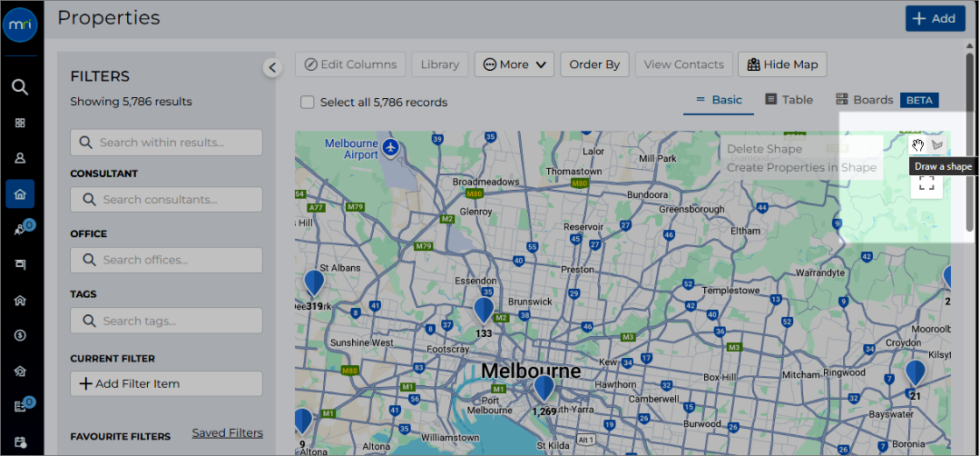Switch to the Basic view tab
Image resolution: width=980 pixels, height=456 pixels.
click(719, 100)
